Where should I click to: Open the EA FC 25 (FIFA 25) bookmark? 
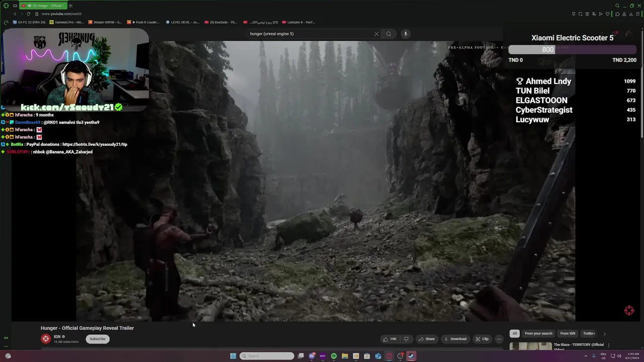(x=29, y=22)
